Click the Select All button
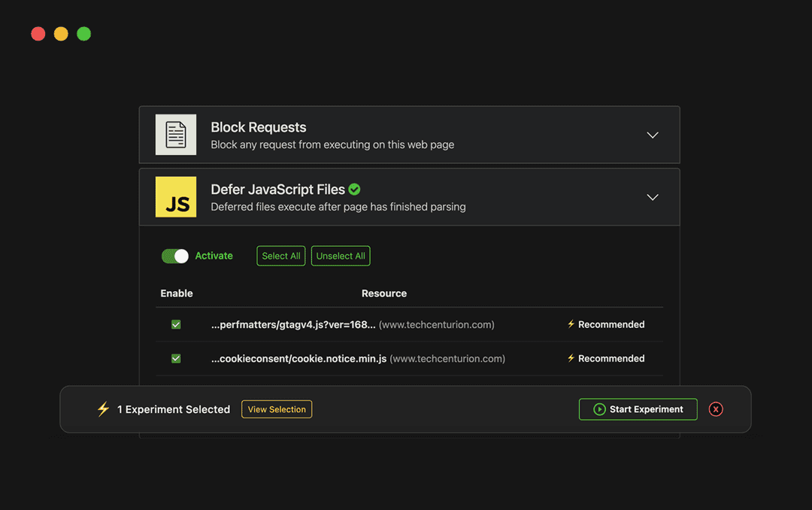 point(280,256)
